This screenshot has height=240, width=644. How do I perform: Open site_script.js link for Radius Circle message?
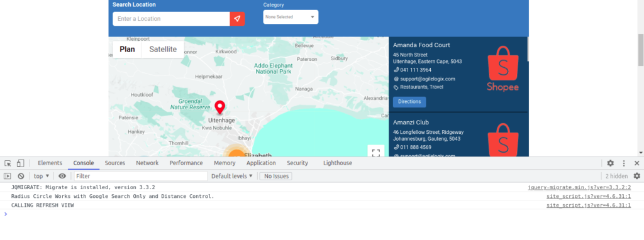[589, 197]
